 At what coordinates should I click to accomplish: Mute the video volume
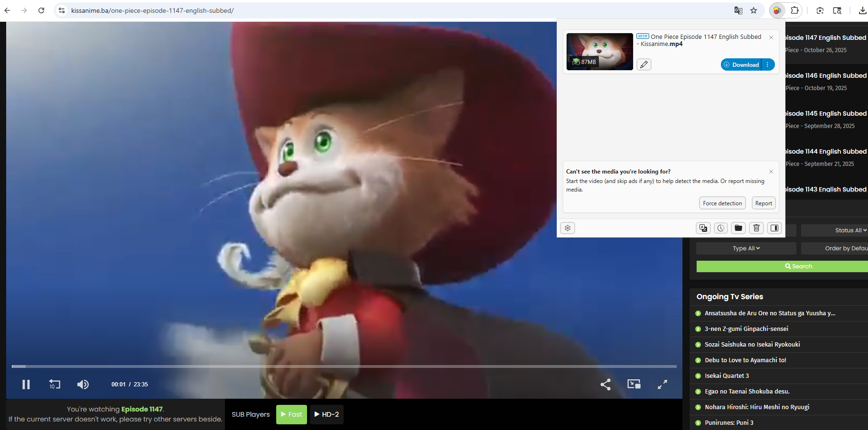click(x=83, y=384)
